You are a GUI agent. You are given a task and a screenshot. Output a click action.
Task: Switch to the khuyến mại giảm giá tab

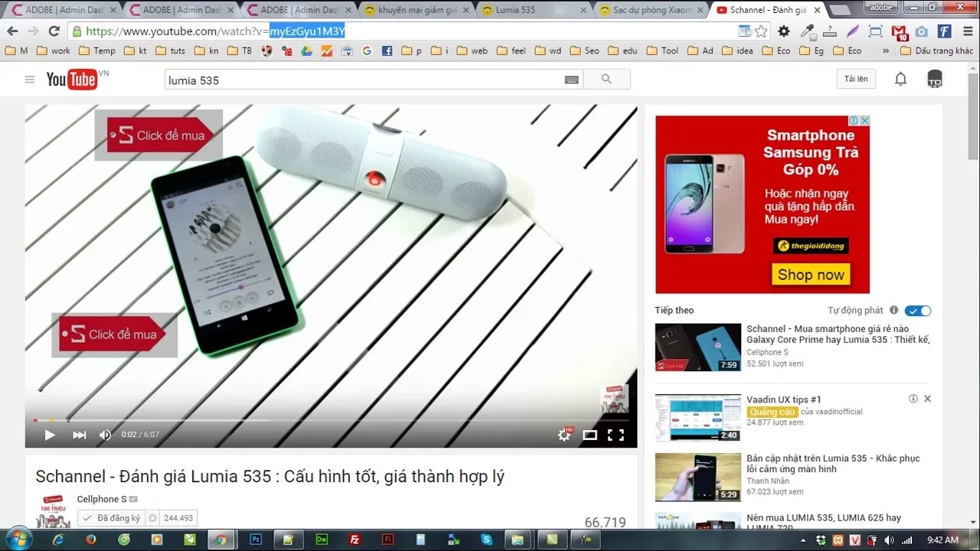click(x=416, y=10)
